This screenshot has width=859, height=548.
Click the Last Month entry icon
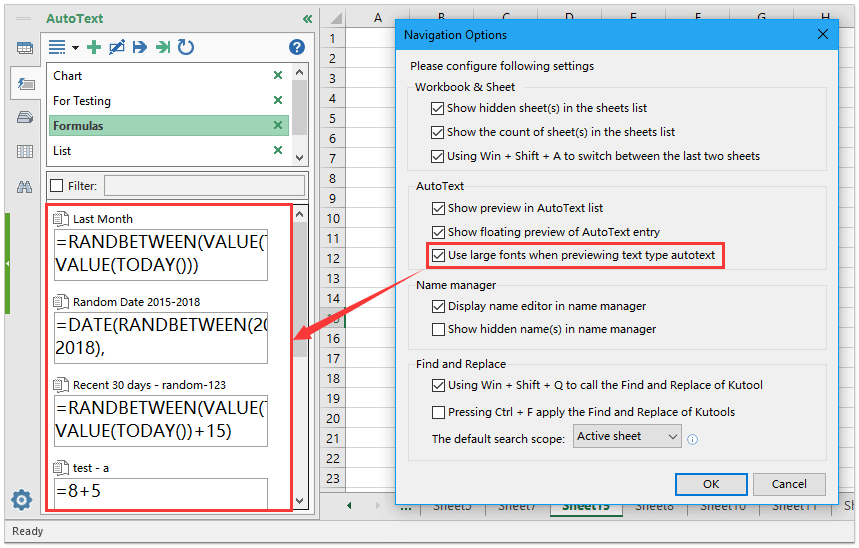[x=60, y=219]
